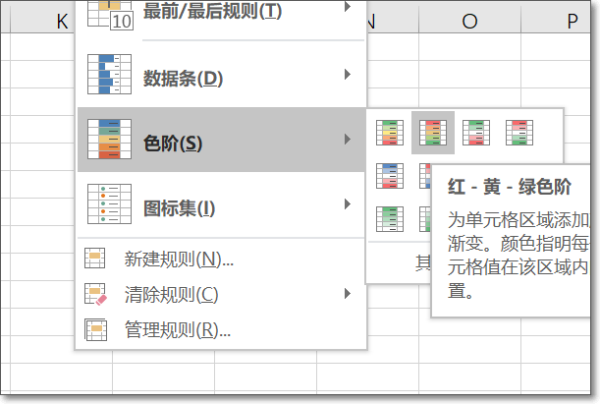Image resolution: width=600 pixels, height=404 pixels.
Task: Click the icon set icon beside 图标集(I)
Action: (109, 204)
